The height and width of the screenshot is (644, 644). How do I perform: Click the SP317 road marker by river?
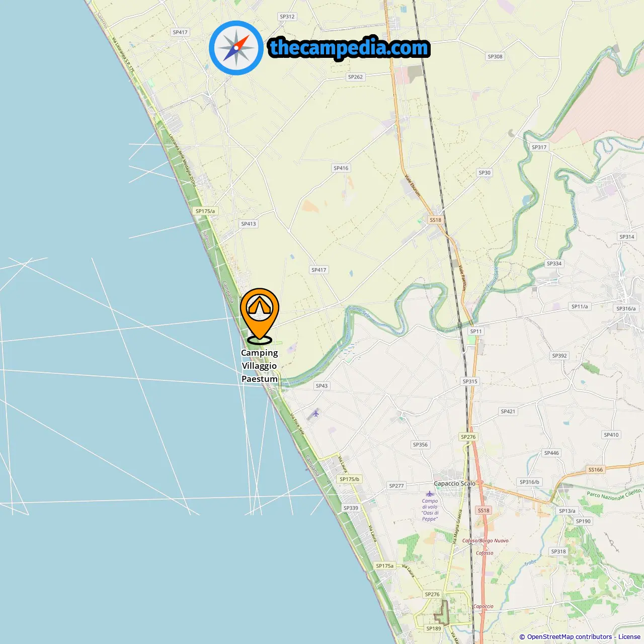click(x=539, y=147)
